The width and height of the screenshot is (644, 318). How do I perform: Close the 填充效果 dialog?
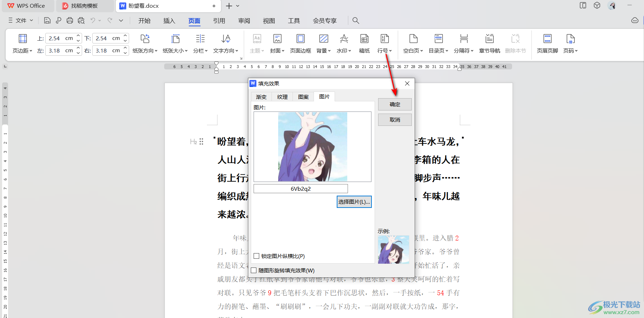[407, 83]
